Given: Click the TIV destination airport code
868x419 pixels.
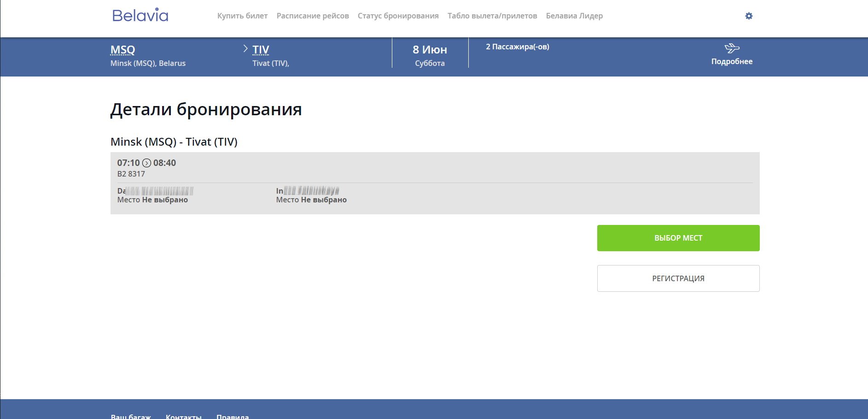Looking at the screenshot, I should [x=261, y=50].
